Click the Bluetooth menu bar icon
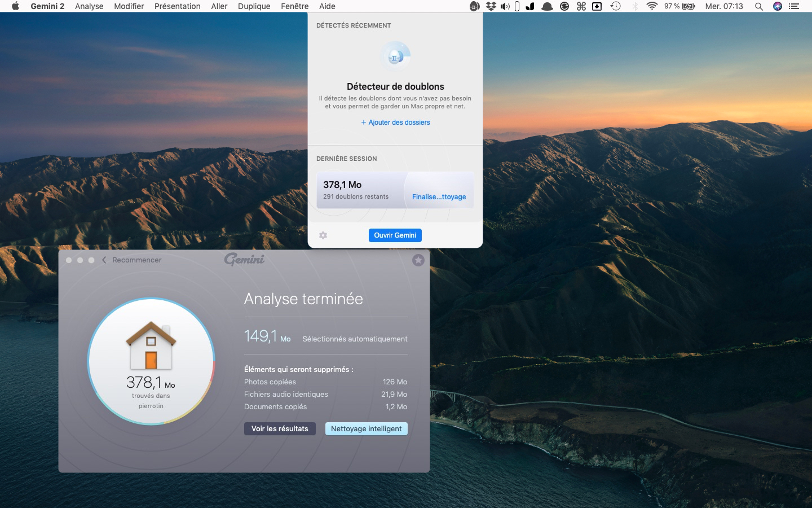 pos(635,6)
